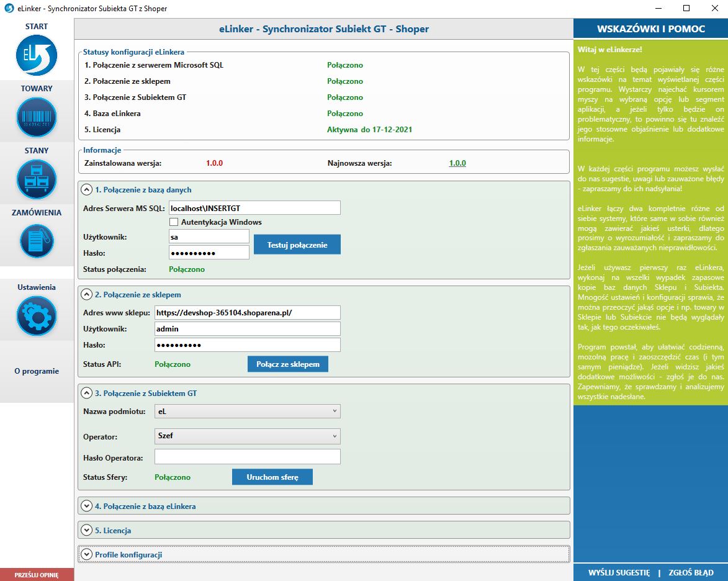Open the O programie menu item

[37, 371]
